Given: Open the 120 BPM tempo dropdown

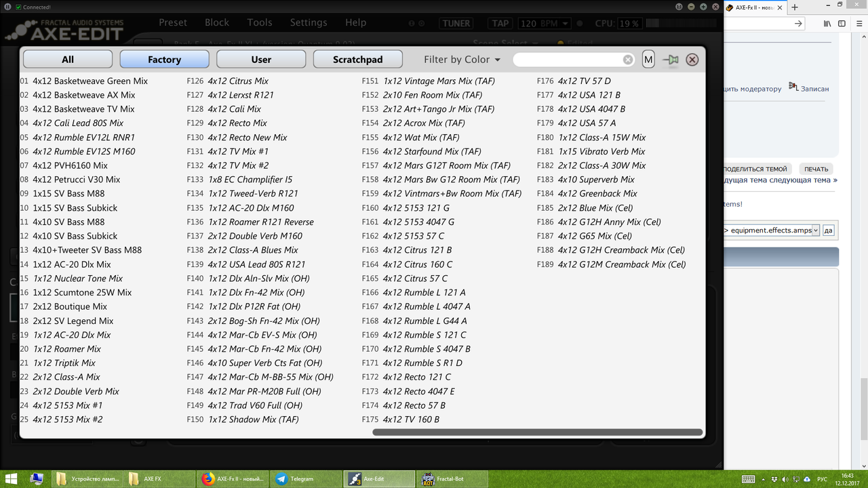Looking at the screenshot, I should [x=545, y=23].
